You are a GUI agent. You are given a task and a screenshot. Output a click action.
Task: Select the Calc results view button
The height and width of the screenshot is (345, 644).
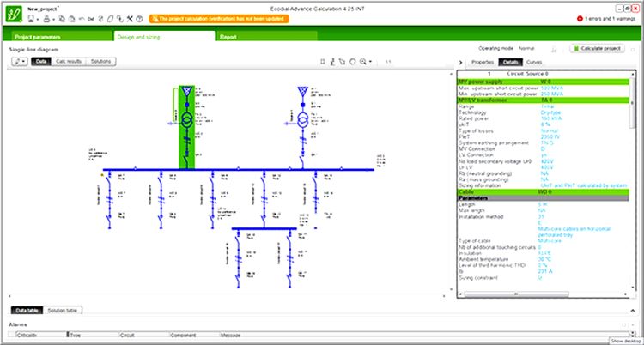click(x=69, y=61)
